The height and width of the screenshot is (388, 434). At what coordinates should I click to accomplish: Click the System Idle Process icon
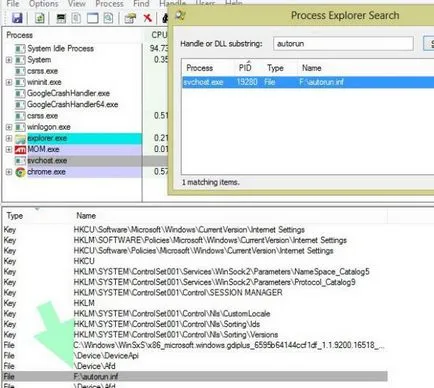pyautogui.click(x=20, y=49)
